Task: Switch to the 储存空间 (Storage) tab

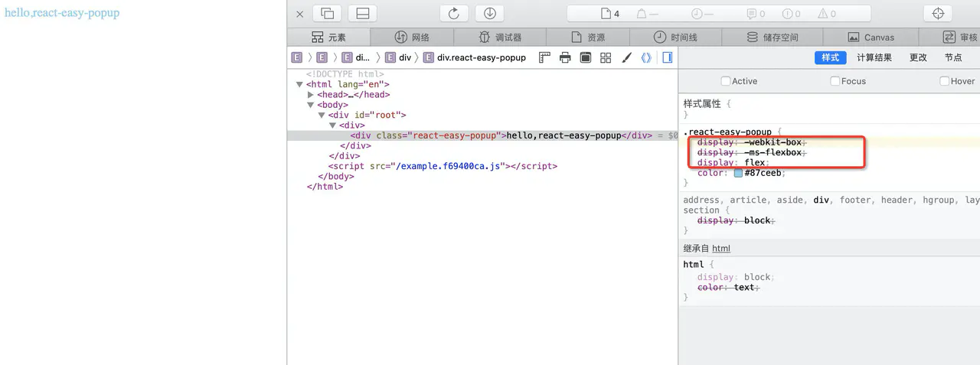Action: pyautogui.click(x=772, y=37)
